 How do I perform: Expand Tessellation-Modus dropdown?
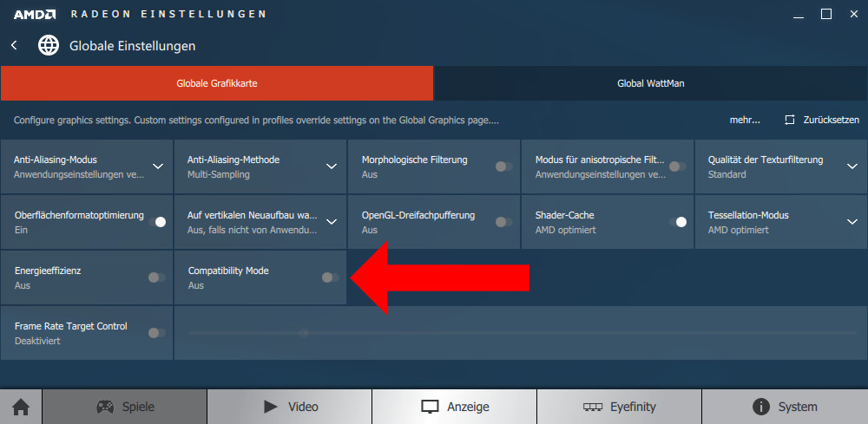click(852, 222)
